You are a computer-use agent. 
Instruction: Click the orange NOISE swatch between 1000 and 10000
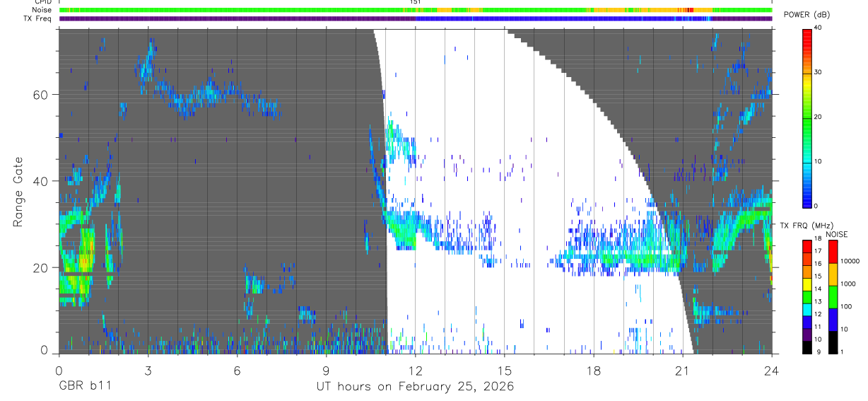click(x=833, y=274)
